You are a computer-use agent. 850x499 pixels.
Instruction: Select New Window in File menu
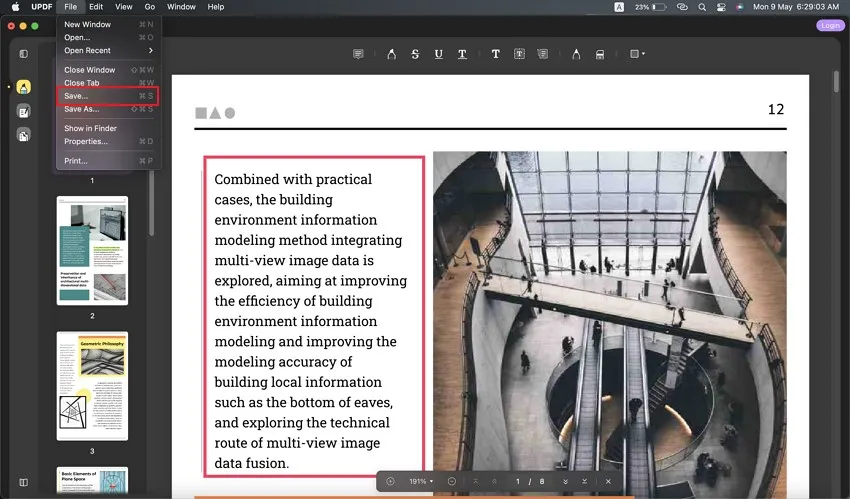[x=107, y=24]
